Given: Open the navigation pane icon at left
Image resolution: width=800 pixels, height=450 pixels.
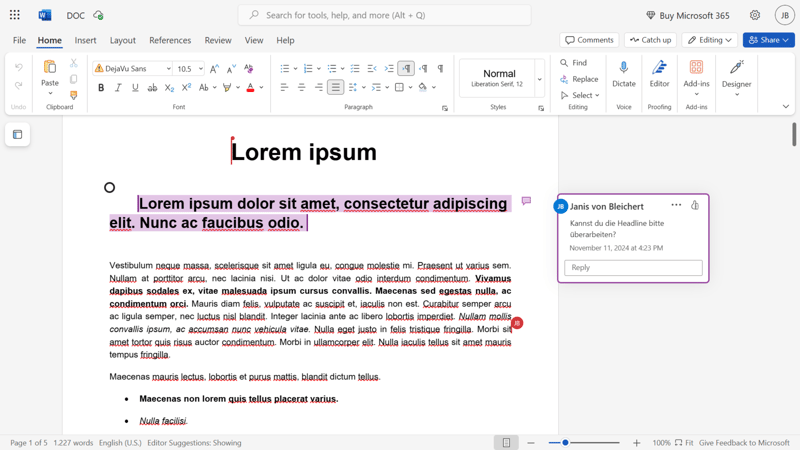Looking at the screenshot, I should pyautogui.click(x=18, y=134).
